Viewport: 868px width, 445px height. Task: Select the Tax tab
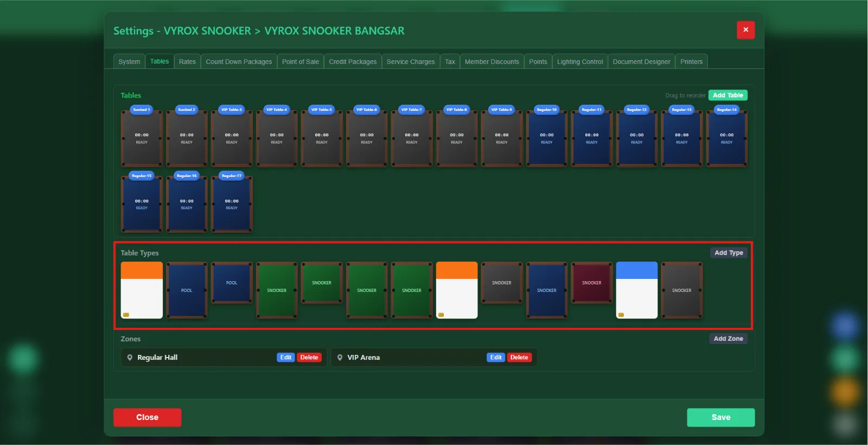coord(450,61)
